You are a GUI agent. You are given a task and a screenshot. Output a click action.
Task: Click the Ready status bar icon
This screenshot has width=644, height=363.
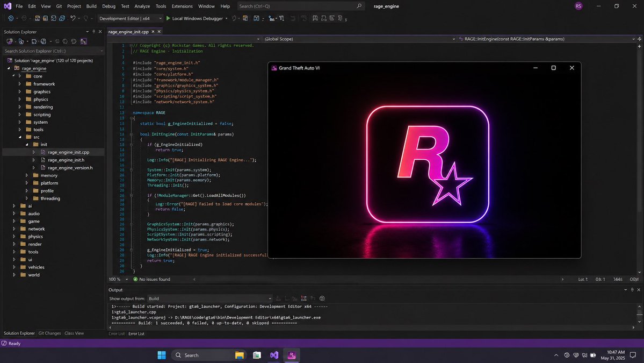tap(4, 343)
